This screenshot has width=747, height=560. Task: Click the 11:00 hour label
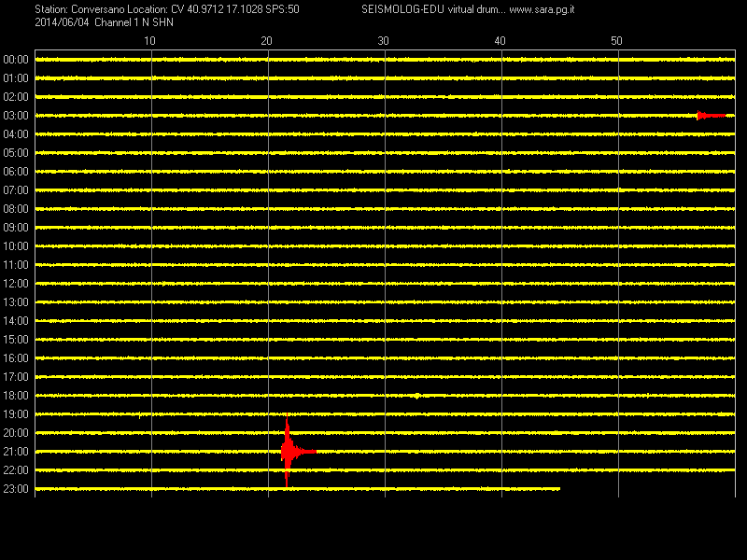(16, 265)
